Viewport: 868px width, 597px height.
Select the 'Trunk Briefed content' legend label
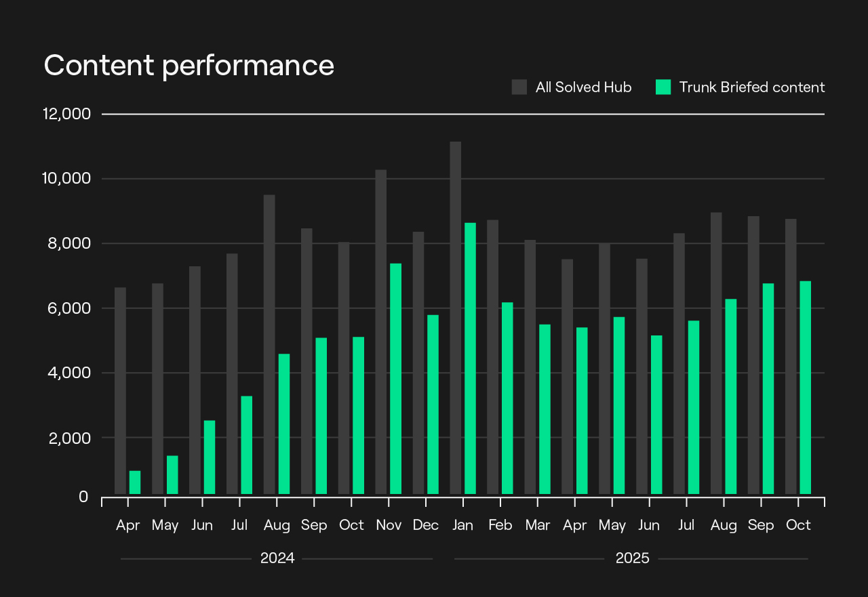tap(751, 87)
